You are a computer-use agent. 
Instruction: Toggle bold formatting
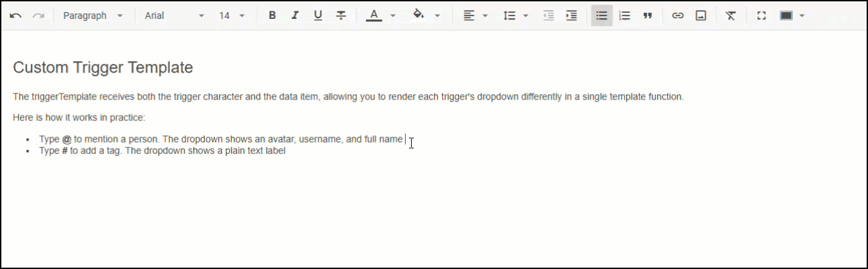pyautogui.click(x=272, y=15)
